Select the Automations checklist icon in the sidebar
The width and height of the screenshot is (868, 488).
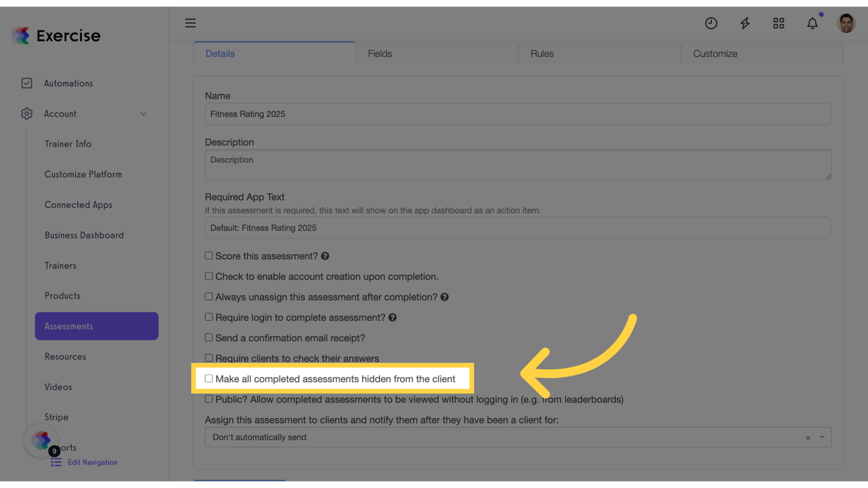pos(27,83)
